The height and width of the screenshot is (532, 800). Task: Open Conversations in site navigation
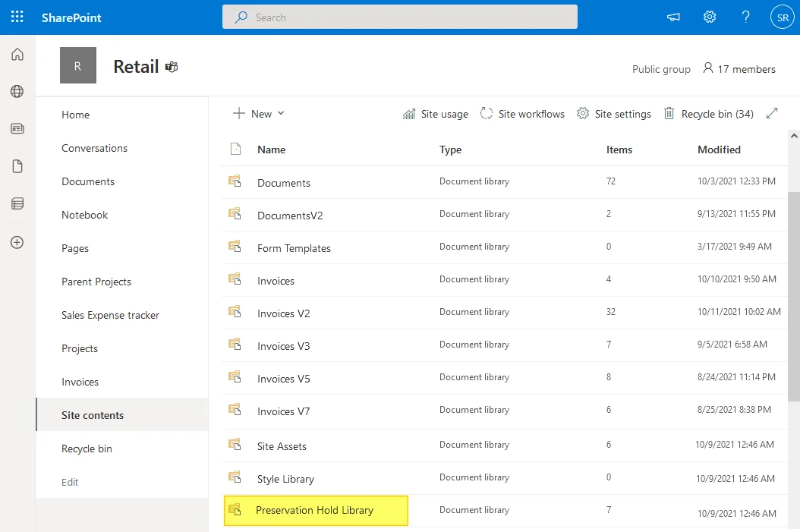click(94, 148)
